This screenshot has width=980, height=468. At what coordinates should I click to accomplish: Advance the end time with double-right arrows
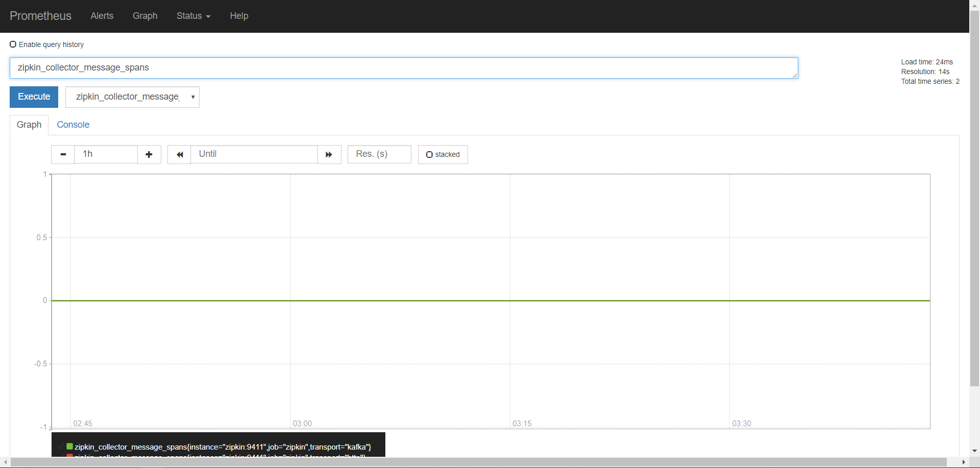pos(329,154)
